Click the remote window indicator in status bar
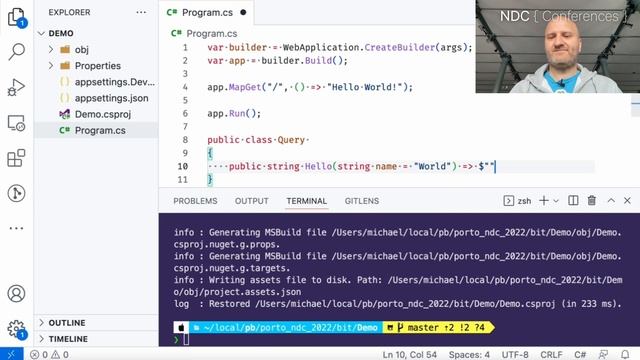This screenshot has height=360, width=640. (11, 354)
